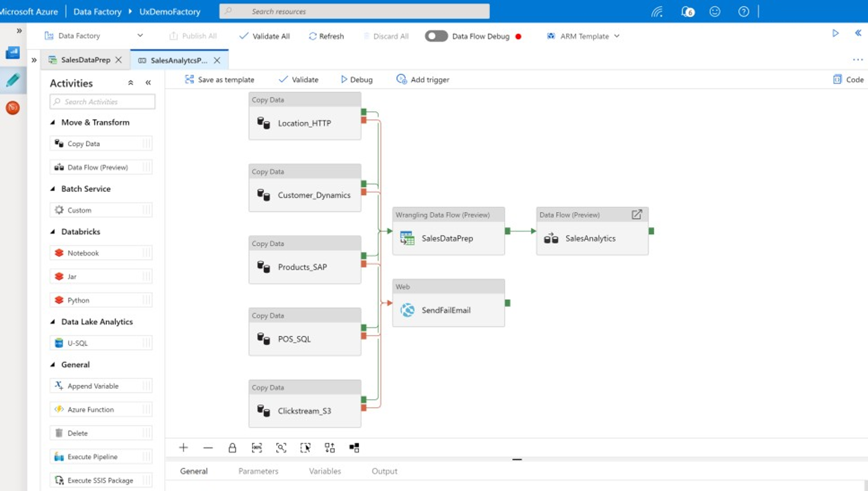
Task: Switch to the SalesDataPrep tab
Action: click(84, 60)
